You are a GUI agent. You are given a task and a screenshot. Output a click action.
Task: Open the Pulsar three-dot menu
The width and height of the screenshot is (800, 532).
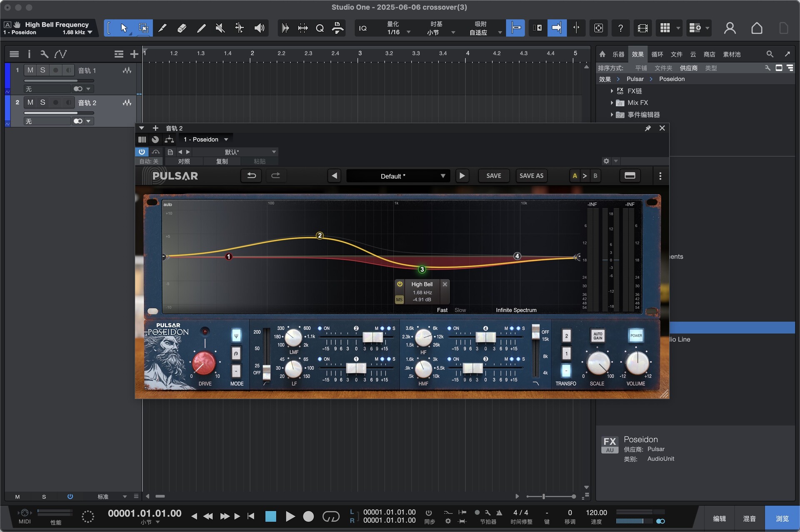[x=660, y=176]
